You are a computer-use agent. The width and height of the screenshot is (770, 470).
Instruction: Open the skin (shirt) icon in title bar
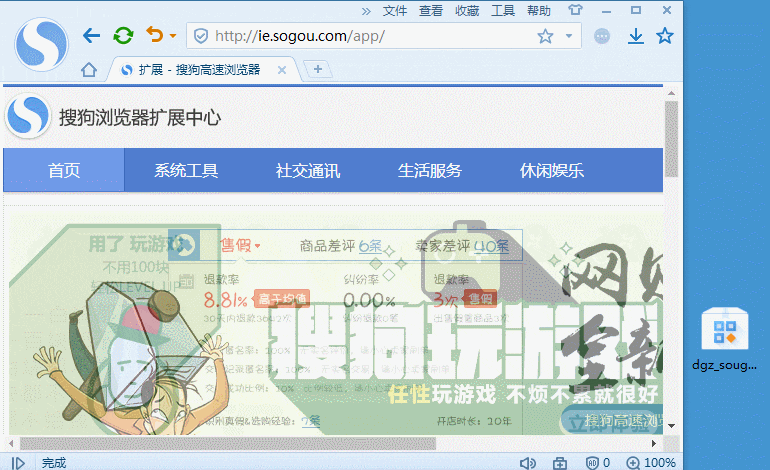click(574, 10)
